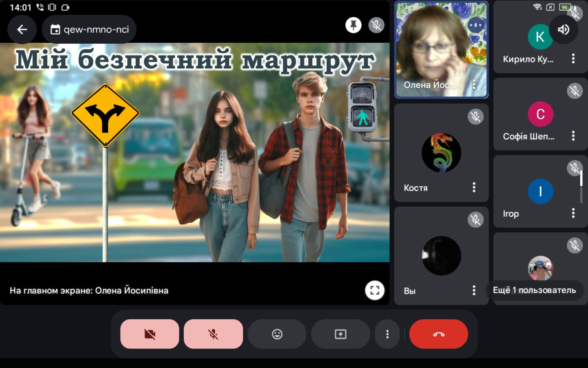Open options menu for Ігор
The width and height of the screenshot is (588, 368).
[x=573, y=213]
